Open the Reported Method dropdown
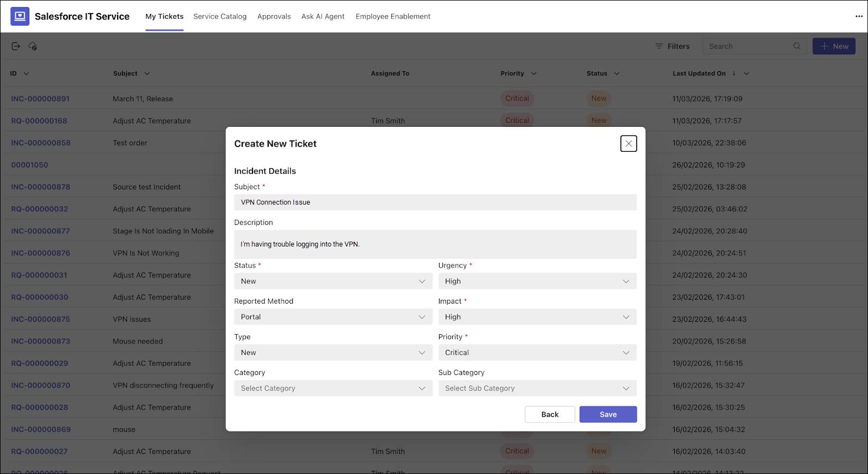Screen dimensions: 868x474 point(333,317)
